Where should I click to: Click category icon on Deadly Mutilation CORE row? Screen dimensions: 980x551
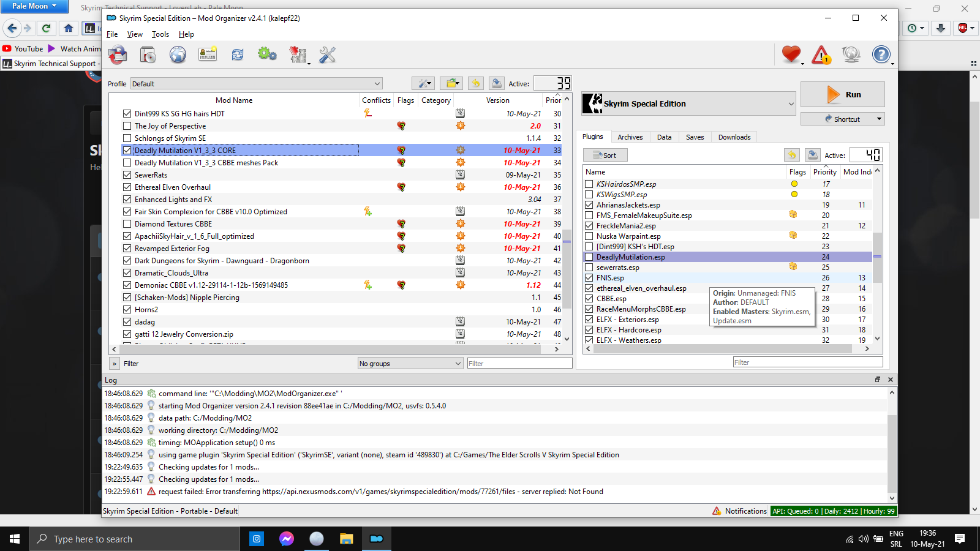click(x=461, y=150)
